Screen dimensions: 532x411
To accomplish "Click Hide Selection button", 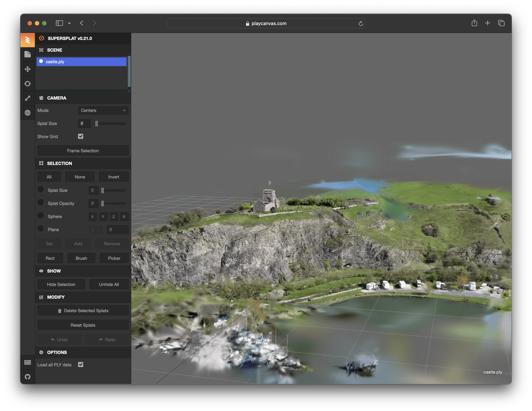I will [x=61, y=285].
